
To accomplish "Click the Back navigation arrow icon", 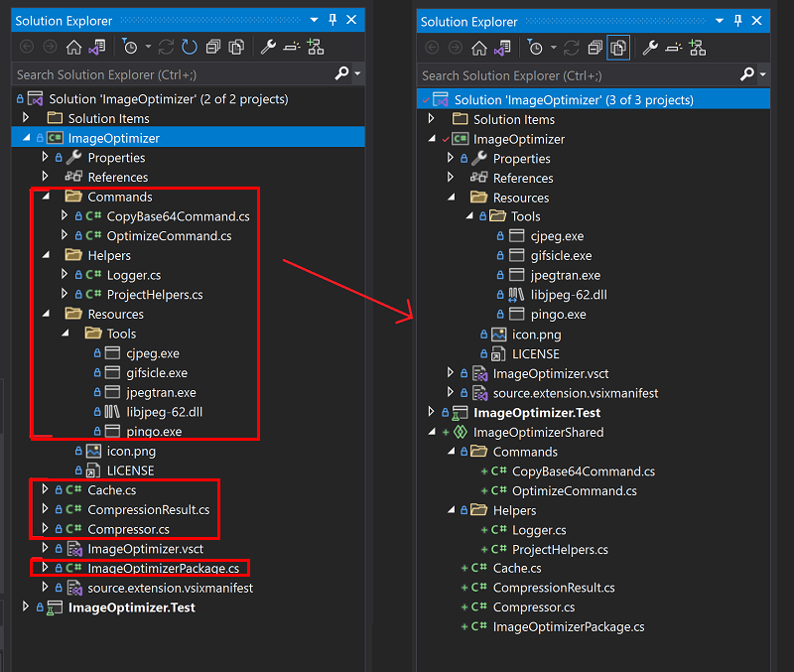I will point(25,47).
